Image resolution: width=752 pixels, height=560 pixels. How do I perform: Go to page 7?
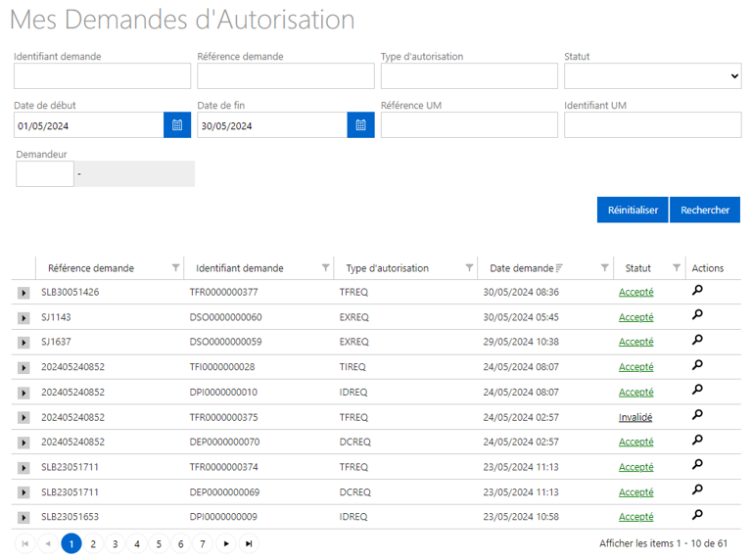(x=203, y=543)
